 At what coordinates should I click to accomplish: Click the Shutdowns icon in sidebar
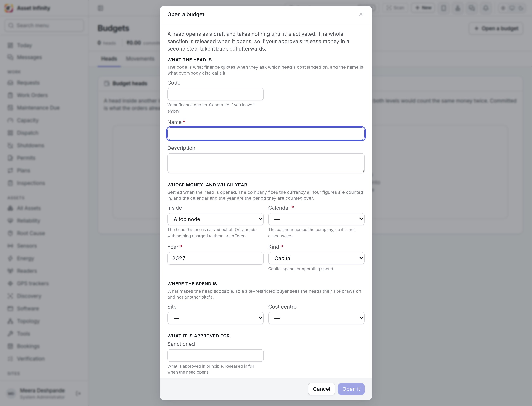click(x=10, y=145)
